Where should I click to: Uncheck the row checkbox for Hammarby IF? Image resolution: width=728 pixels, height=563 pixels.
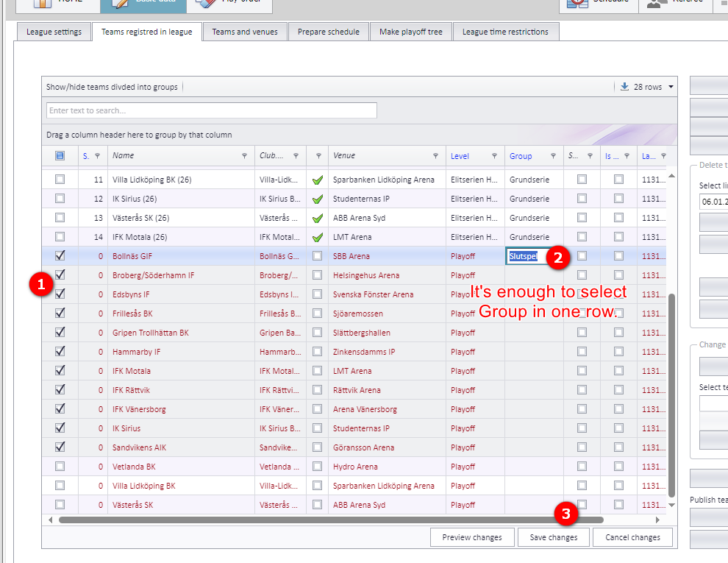click(60, 351)
